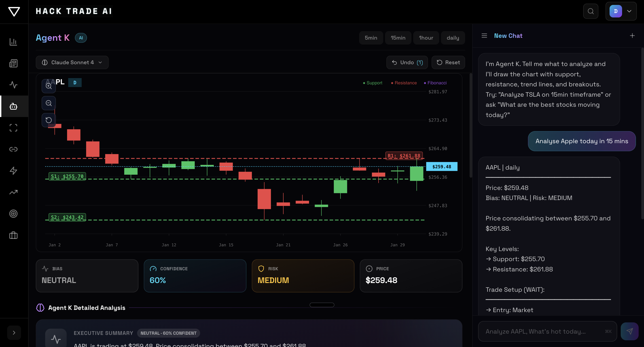Open the newspaper sidebar icon
Screen dimensions: 644x347
coord(13,63)
